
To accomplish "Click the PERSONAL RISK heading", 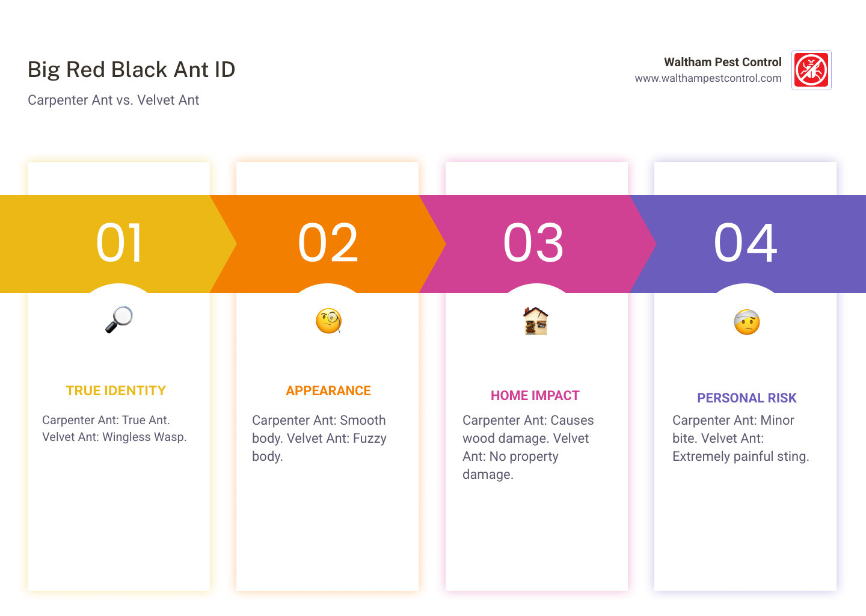I will [x=746, y=398].
